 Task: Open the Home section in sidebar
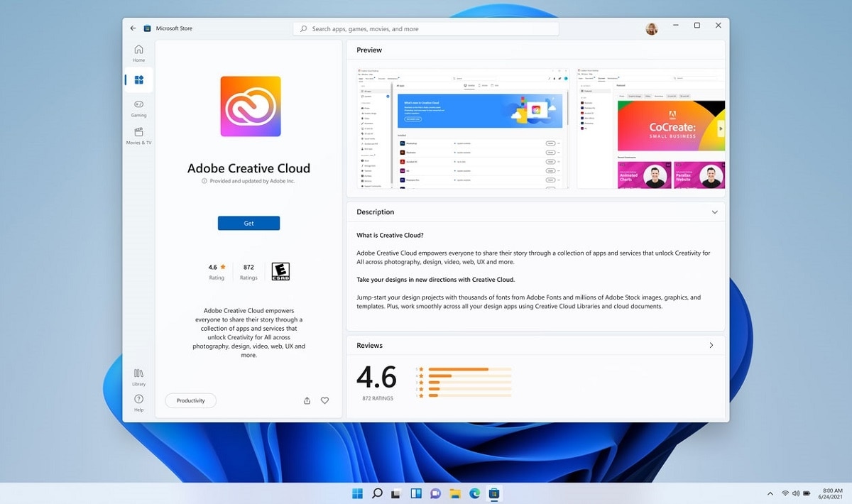[138, 53]
